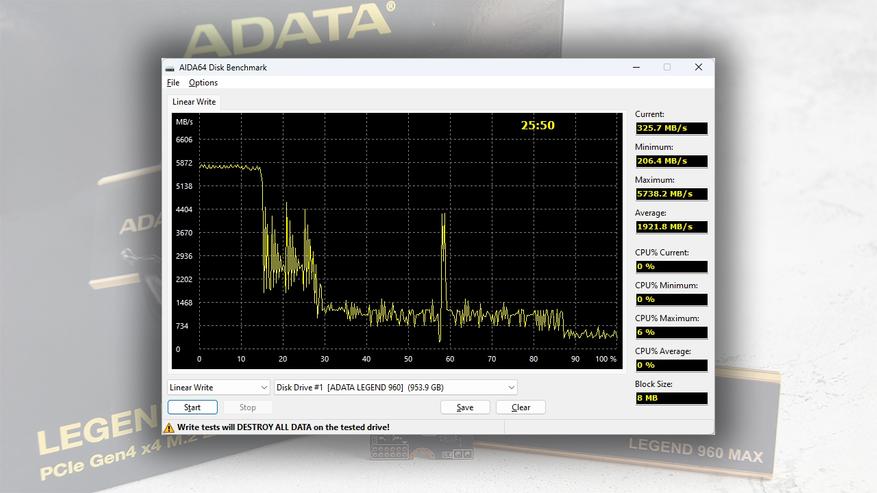This screenshot has width=877, height=493.
Task: Open the Disk Drive #1 ADATA LEGEND 960 dropdown
Action: pos(395,387)
